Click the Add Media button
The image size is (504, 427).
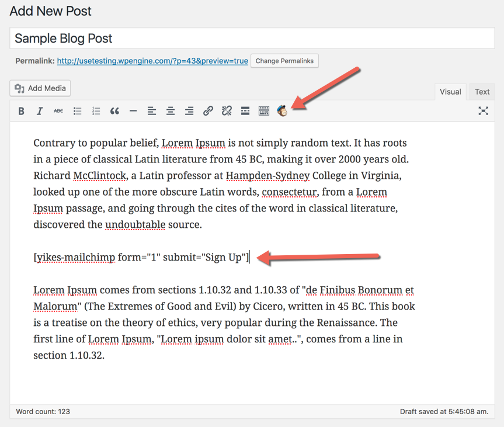click(40, 88)
